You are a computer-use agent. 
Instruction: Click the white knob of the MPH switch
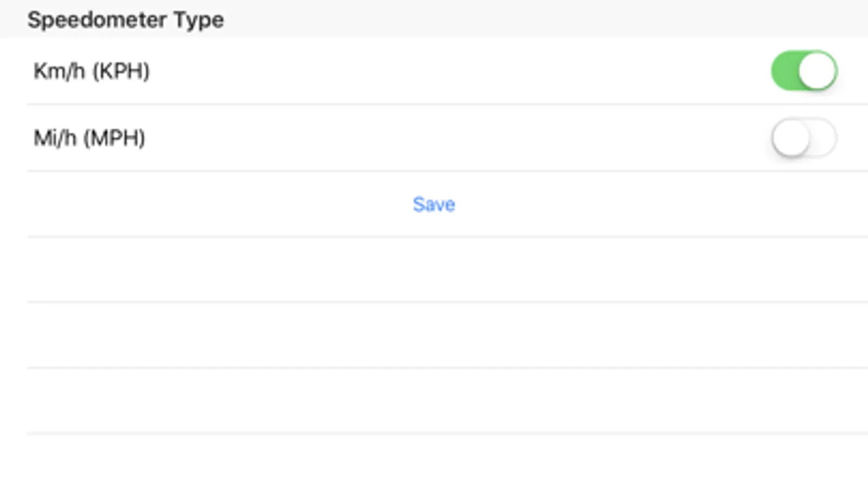[x=791, y=138]
